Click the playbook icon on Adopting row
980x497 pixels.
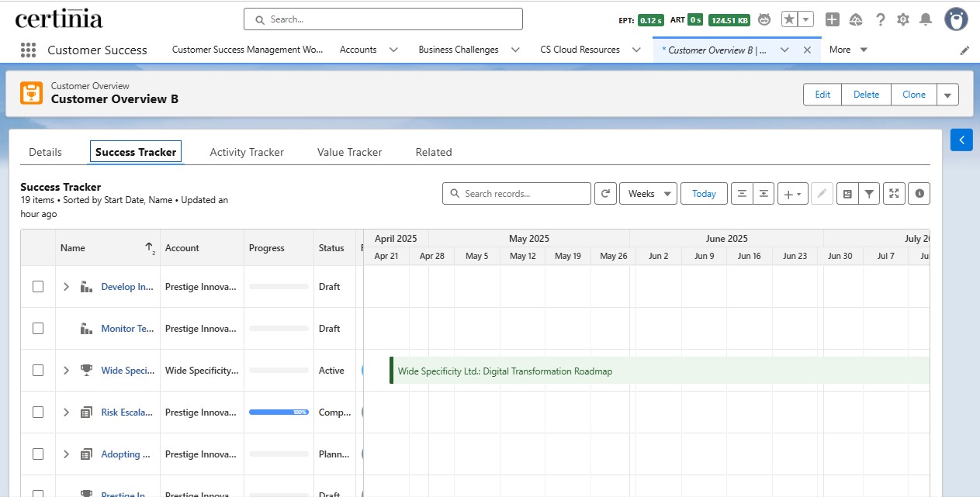point(87,454)
